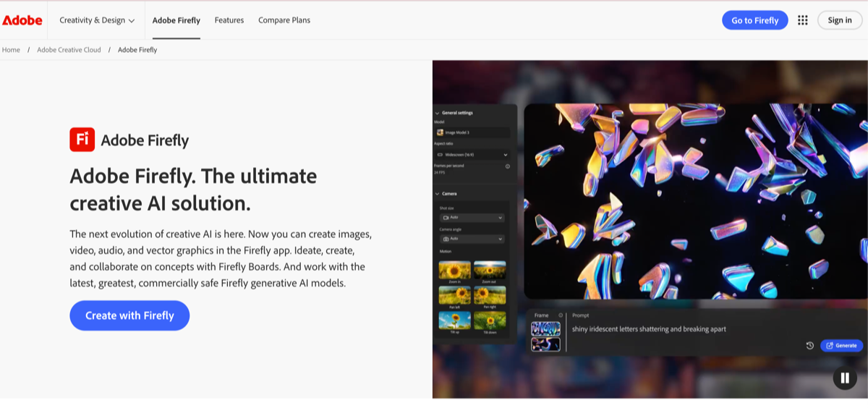This screenshot has height=408, width=868.
Task: Collapse the Camera section
Action: tap(438, 194)
